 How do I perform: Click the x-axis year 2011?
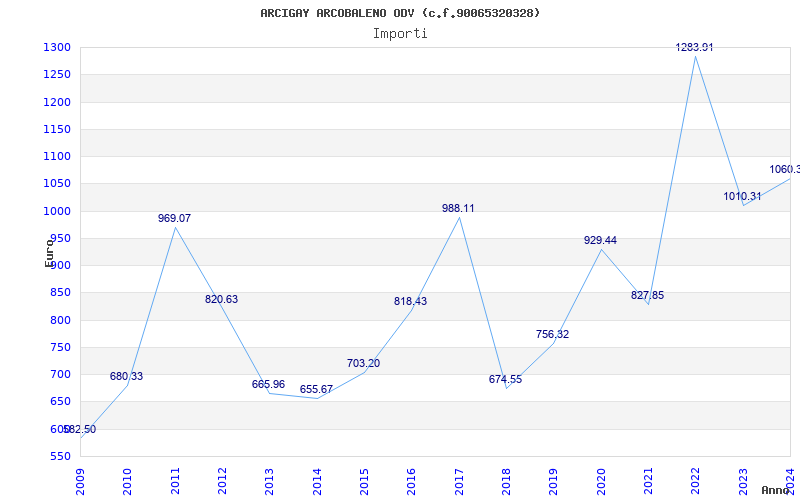point(175,481)
